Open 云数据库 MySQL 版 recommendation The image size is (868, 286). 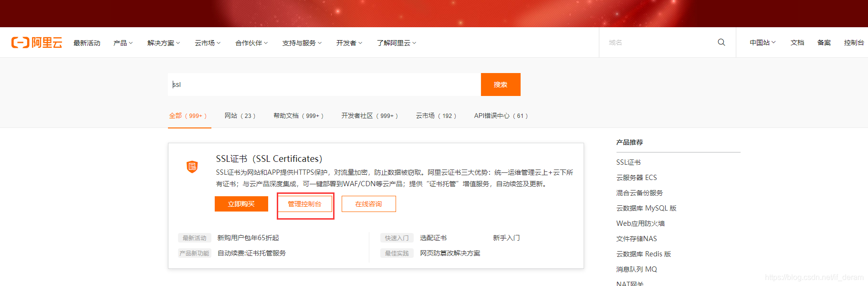(x=646, y=208)
